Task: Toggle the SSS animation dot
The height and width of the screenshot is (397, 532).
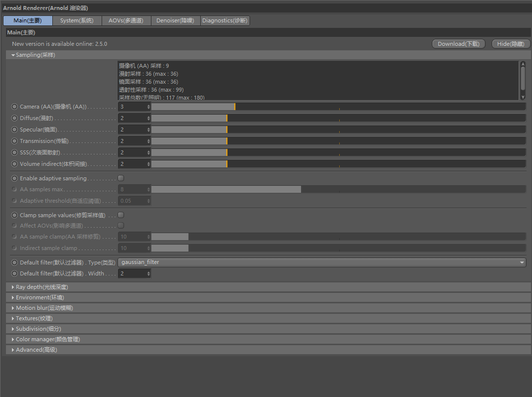Action: (x=14, y=152)
